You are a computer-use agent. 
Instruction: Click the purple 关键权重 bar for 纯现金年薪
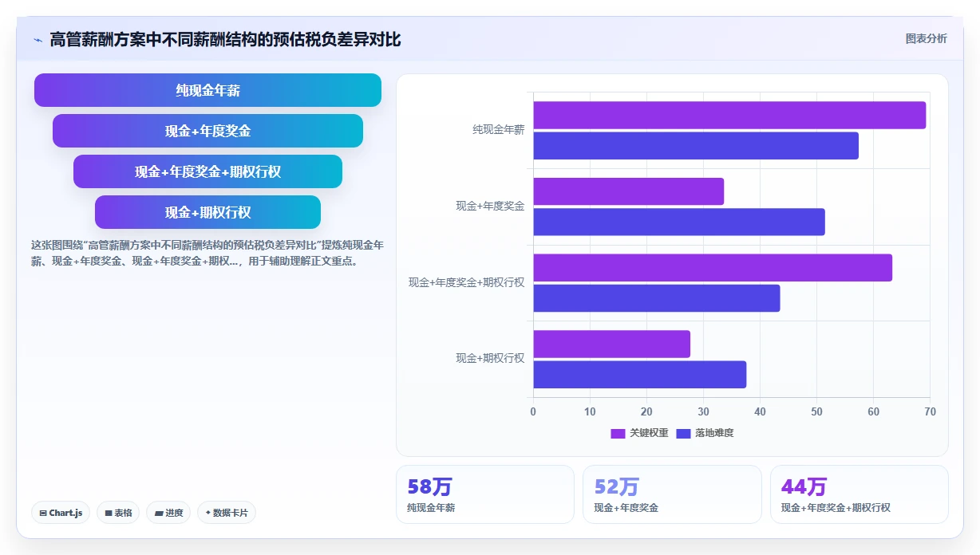point(729,115)
